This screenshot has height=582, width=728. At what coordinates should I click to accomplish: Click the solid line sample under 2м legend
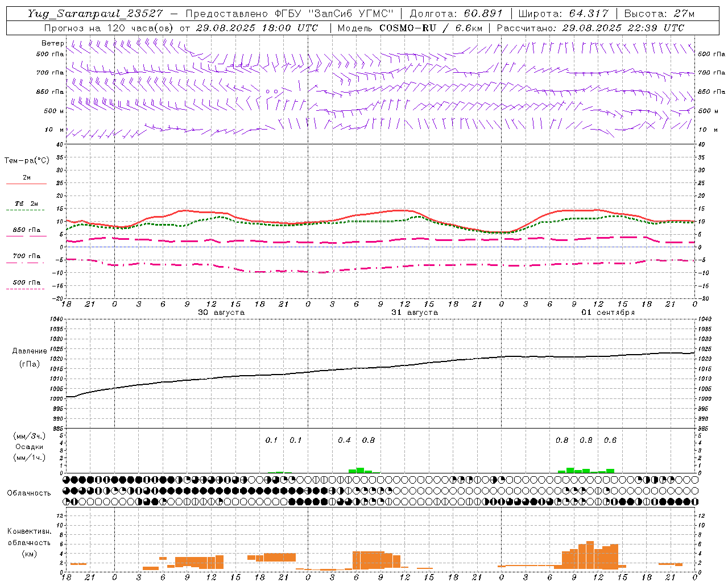click(26, 184)
